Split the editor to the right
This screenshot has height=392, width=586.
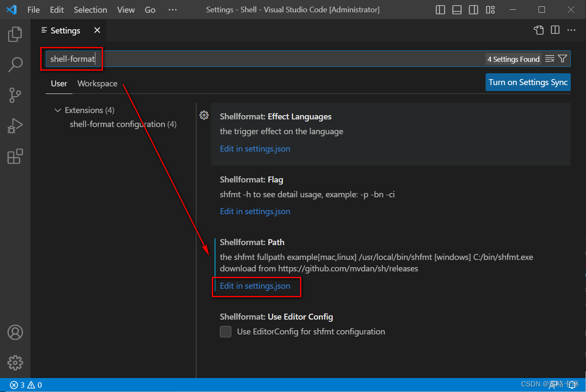click(x=555, y=30)
